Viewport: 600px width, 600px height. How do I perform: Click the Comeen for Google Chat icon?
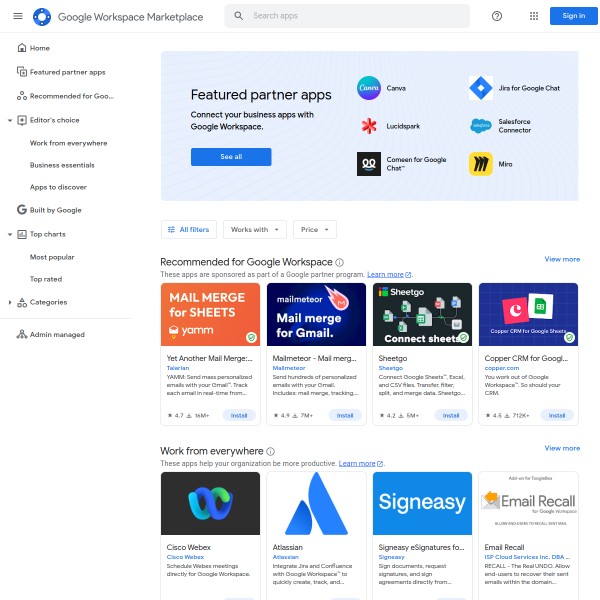point(368,164)
